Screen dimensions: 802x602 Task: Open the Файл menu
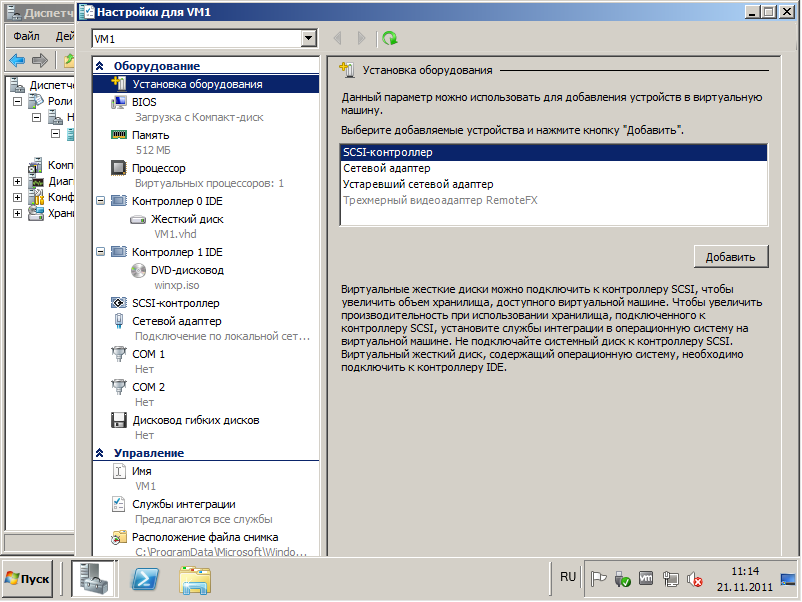coord(26,36)
